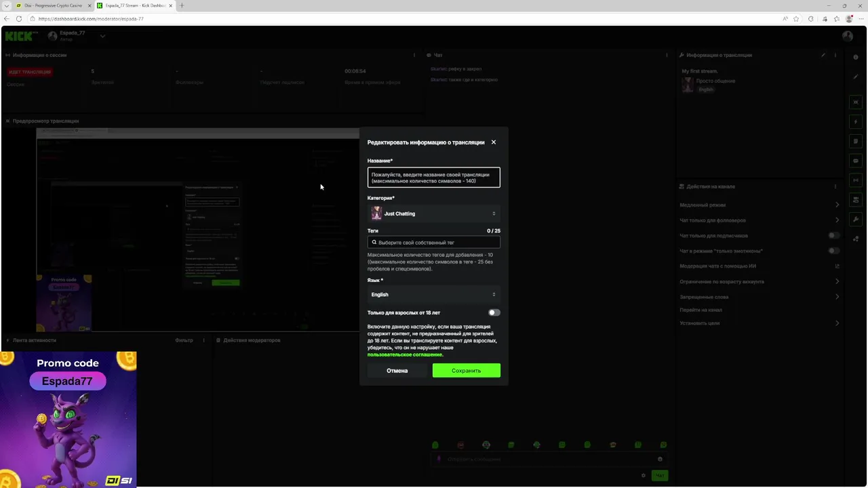The image size is (868, 488).
Task: Open session info panel three-dot menu
Action: (x=414, y=55)
